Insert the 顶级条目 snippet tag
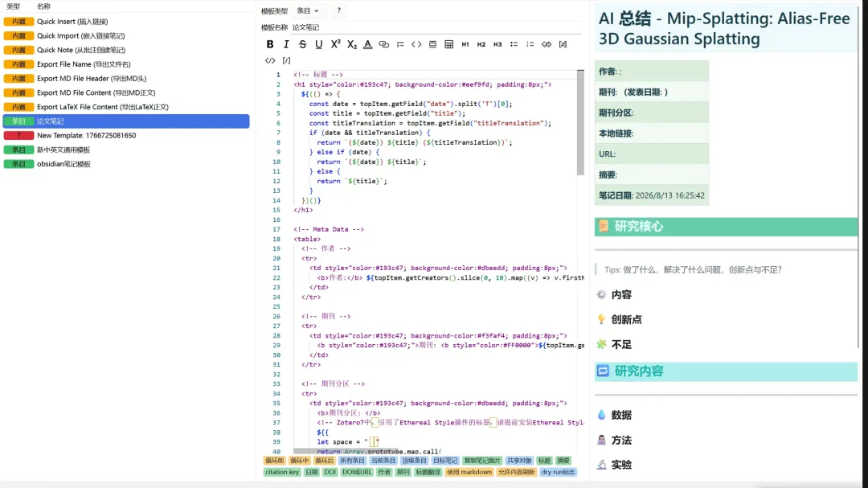This screenshot has height=488, width=868. (x=414, y=461)
